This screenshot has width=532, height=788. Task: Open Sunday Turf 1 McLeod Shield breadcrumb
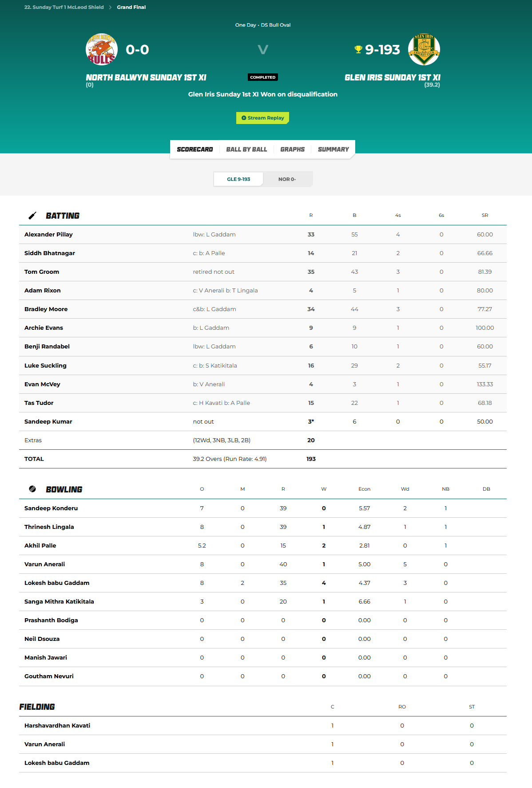64,7
